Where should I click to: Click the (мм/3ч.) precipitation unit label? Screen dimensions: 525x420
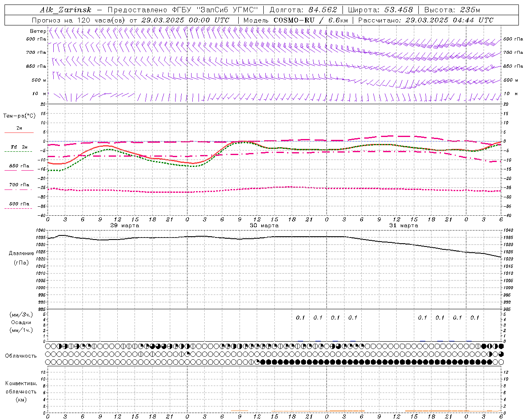point(21,315)
